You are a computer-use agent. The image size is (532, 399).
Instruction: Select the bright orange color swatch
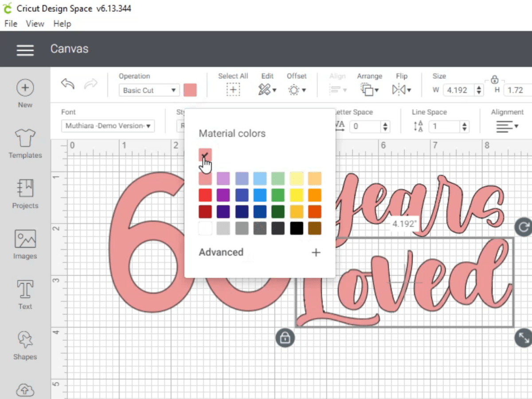click(x=315, y=195)
